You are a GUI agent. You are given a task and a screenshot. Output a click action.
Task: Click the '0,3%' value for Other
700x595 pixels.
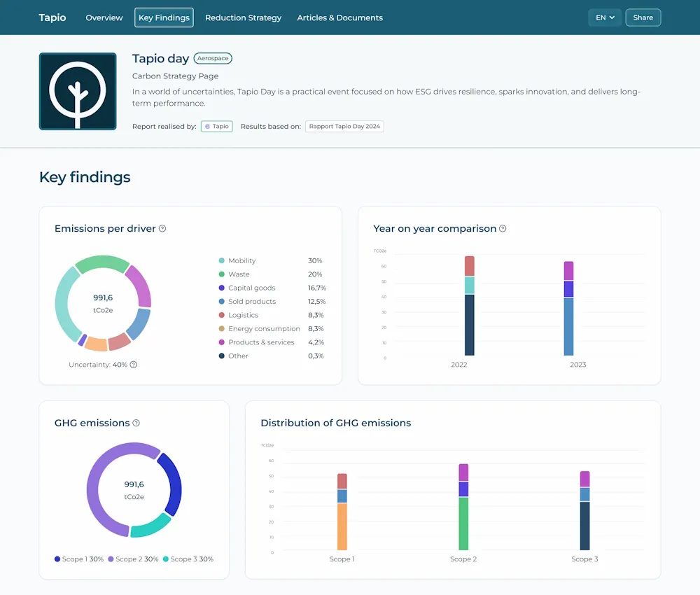tap(316, 356)
